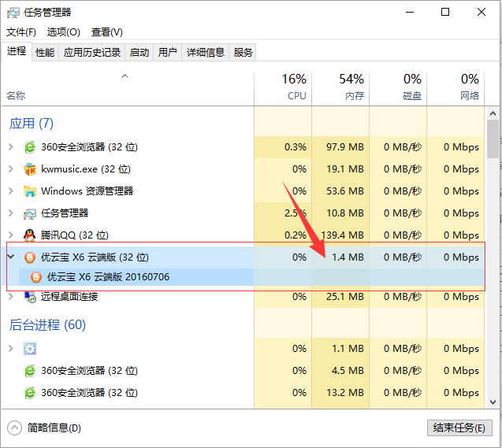This screenshot has width=502, height=448.
Task: Expand the 腾讯QQ process group
Action: (10, 235)
